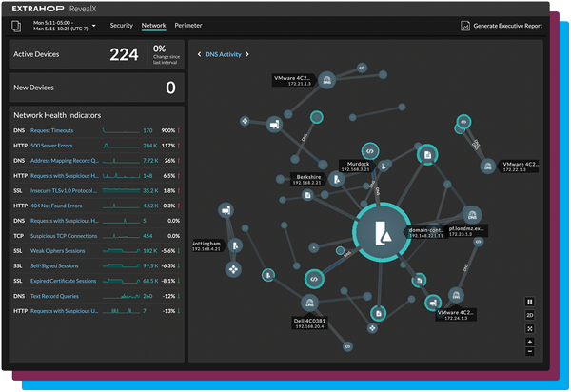Open Self-Signed Sessions indicator
The width and height of the screenshot is (571, 392).
click(x=54, y=266)
